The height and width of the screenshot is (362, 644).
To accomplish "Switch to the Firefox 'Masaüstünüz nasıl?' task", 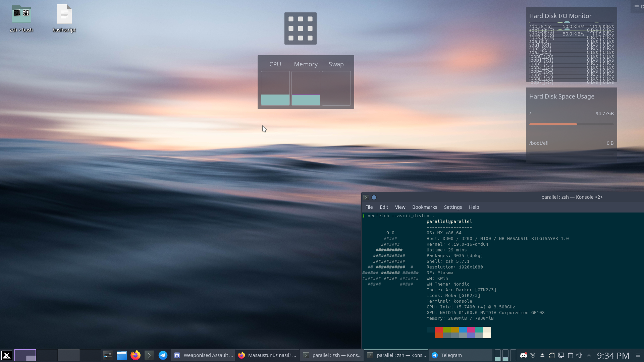I will click(x=267, y=355).
